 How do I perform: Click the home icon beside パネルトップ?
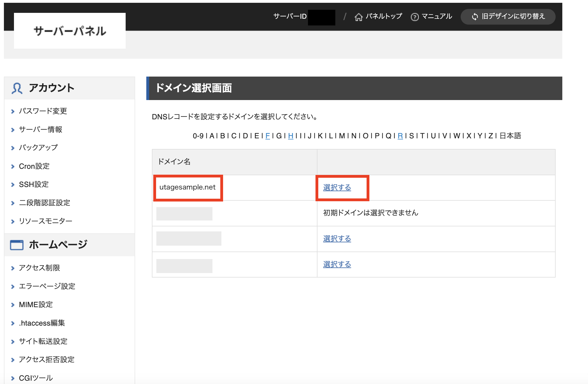coord(358,17)
